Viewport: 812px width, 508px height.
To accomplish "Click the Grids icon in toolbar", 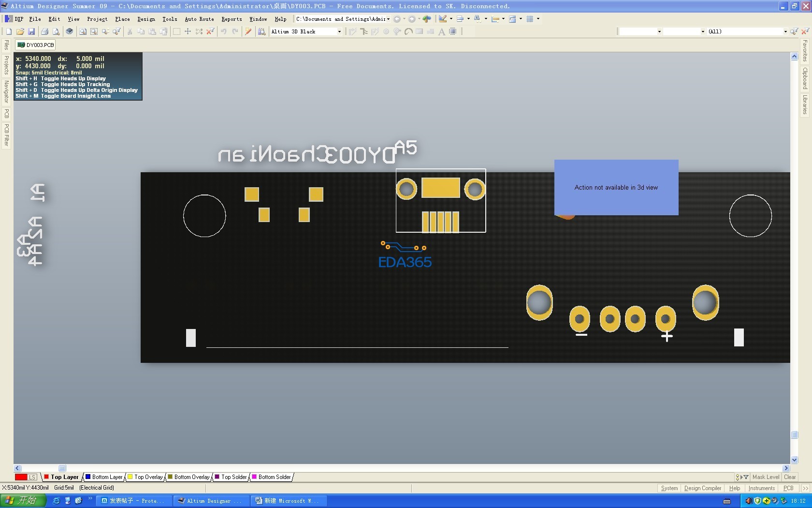I will pyautogui.click(x=530, y=19).
